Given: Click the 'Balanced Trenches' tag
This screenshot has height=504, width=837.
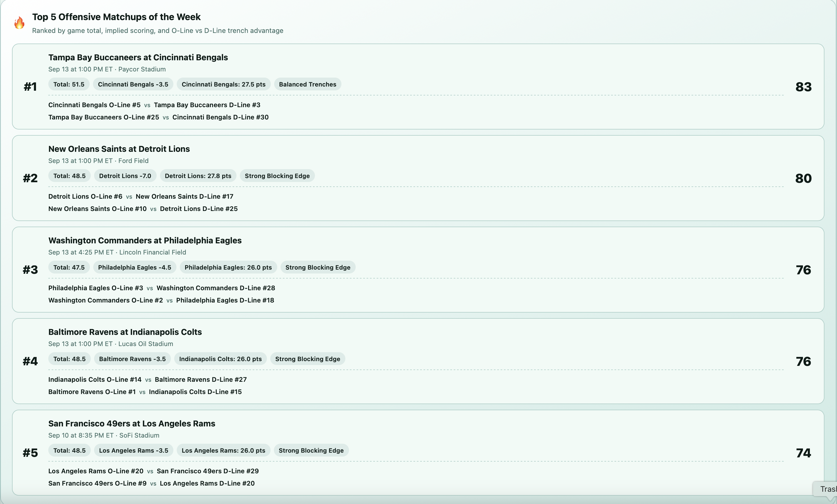Looking at the screenshot, I should (307, 84).
